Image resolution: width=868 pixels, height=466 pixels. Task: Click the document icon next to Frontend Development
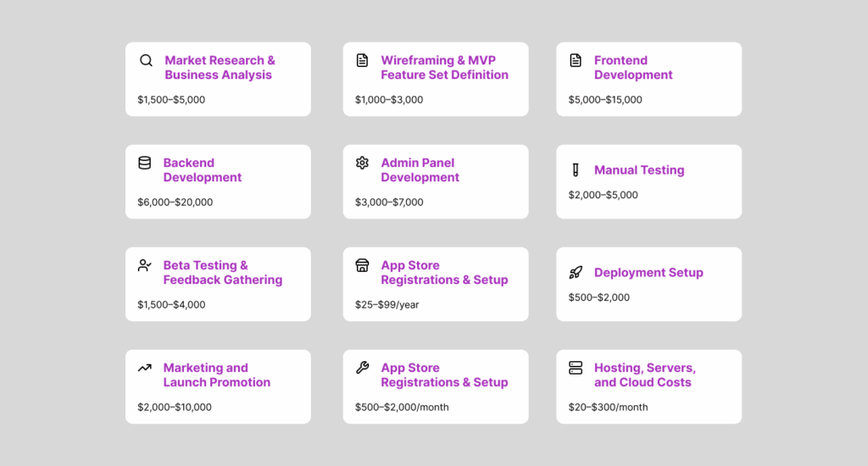576,60
